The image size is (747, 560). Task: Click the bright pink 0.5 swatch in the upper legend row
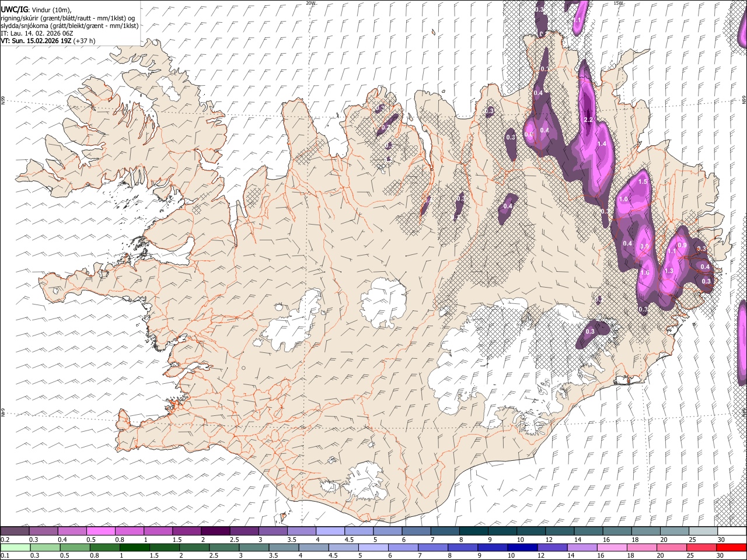click(x=100, y=531)
